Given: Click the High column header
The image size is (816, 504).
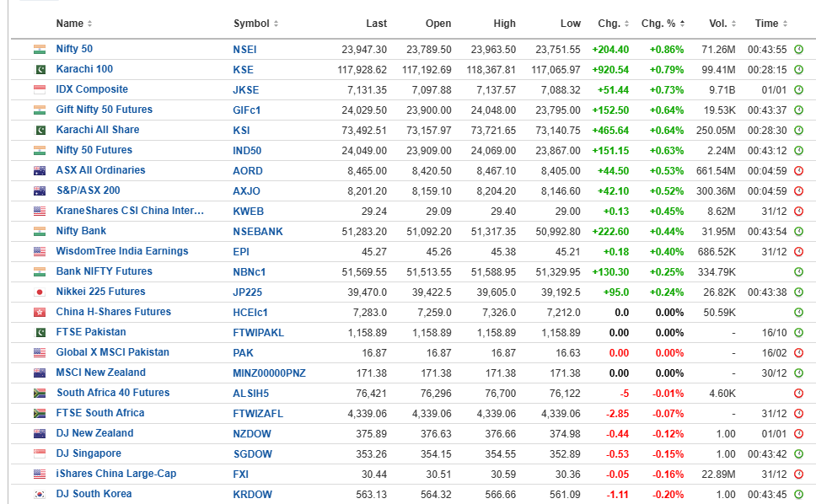Looking at the screenshot, I should pos(504,24).
